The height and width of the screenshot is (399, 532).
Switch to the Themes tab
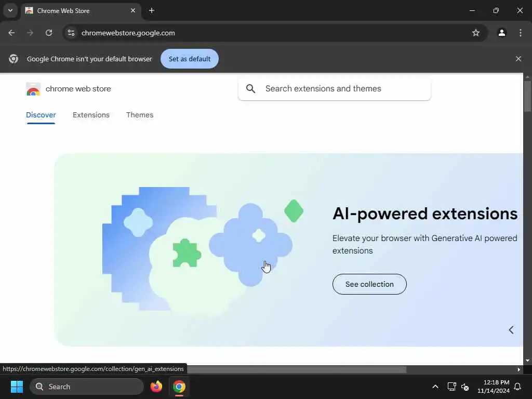(140, 115)
